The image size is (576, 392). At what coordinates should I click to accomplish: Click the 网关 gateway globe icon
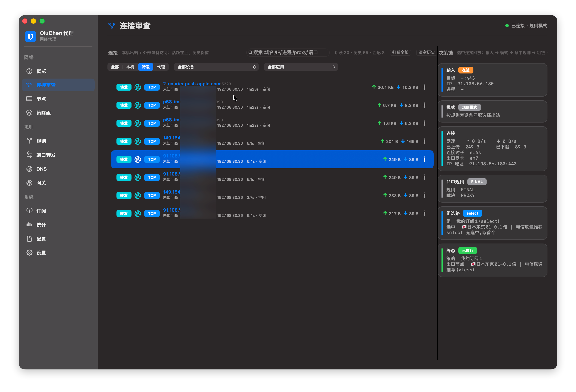click(x=29, y=183)
